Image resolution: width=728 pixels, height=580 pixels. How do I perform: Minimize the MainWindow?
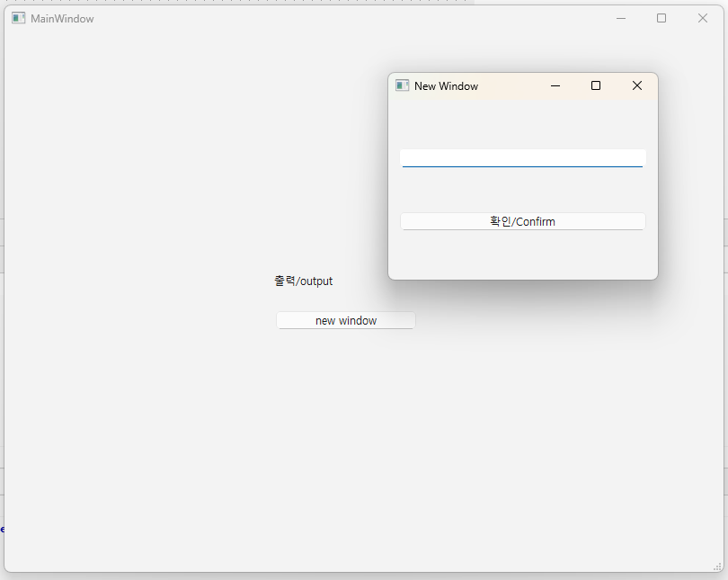click(620, 18)
